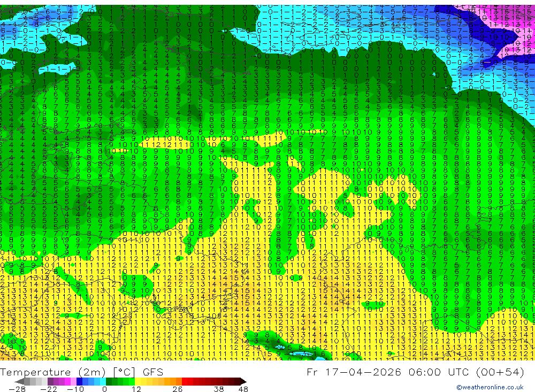This screenshot has width=535, height=392.
Task: Click the 0 legend label
Action: coord(104,389)
